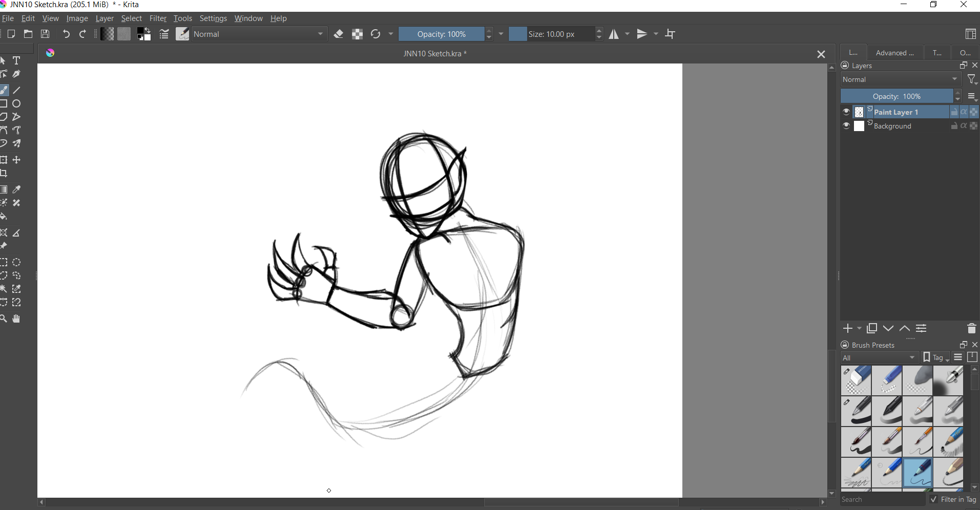Toggle alpha inheritance on the Background layer

tap(964, 126)
